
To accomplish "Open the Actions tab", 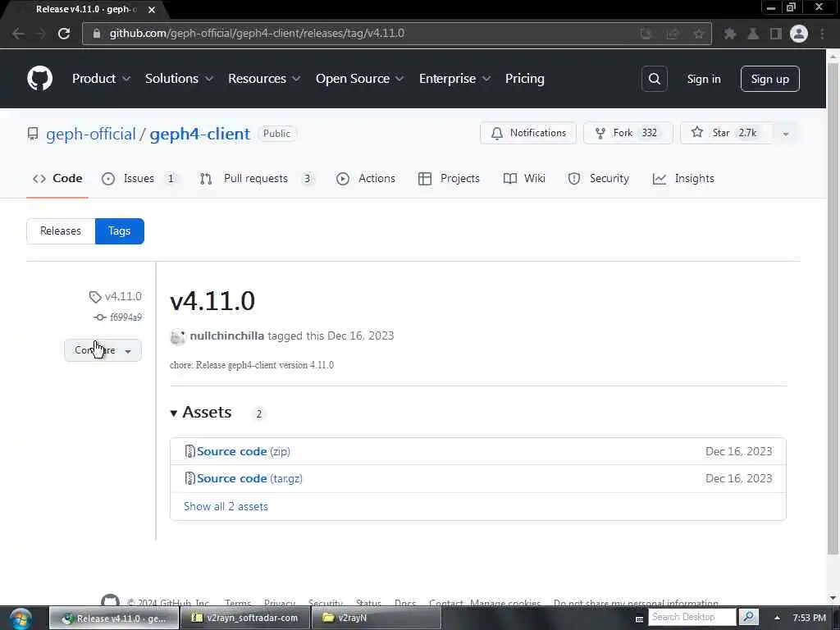I will [365, 178].
